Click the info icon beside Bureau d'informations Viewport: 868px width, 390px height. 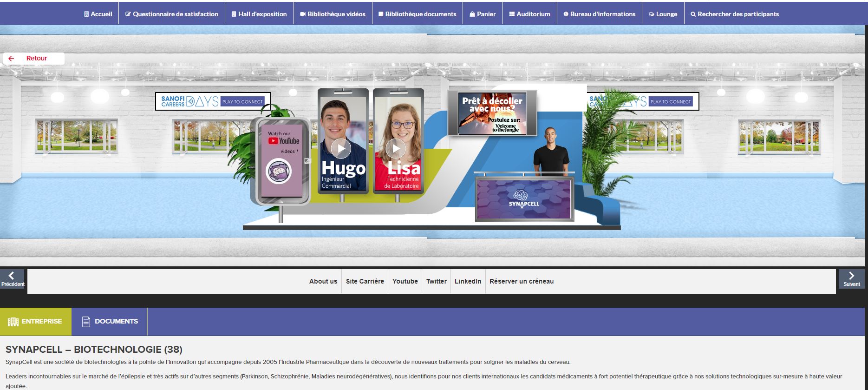pos(566,14)
